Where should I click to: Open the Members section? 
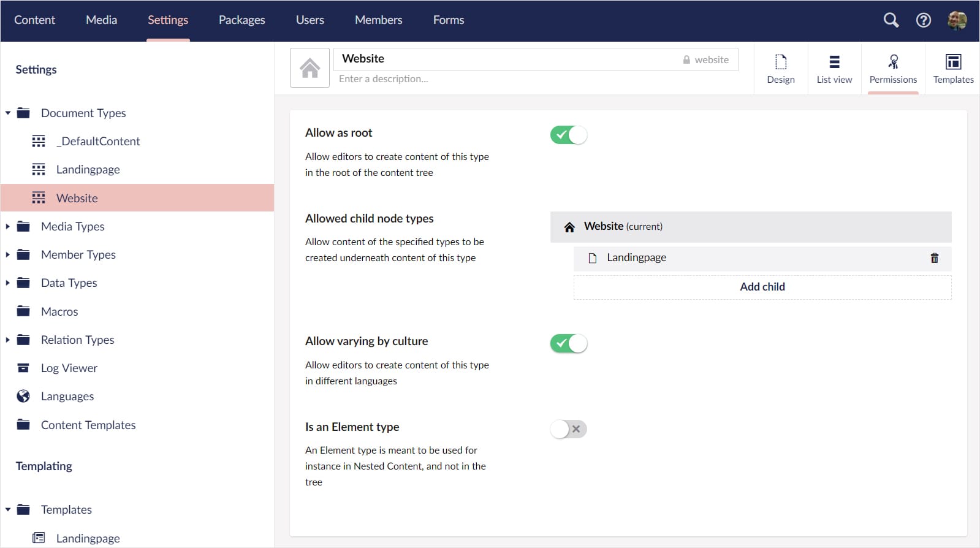coord(379,20)
